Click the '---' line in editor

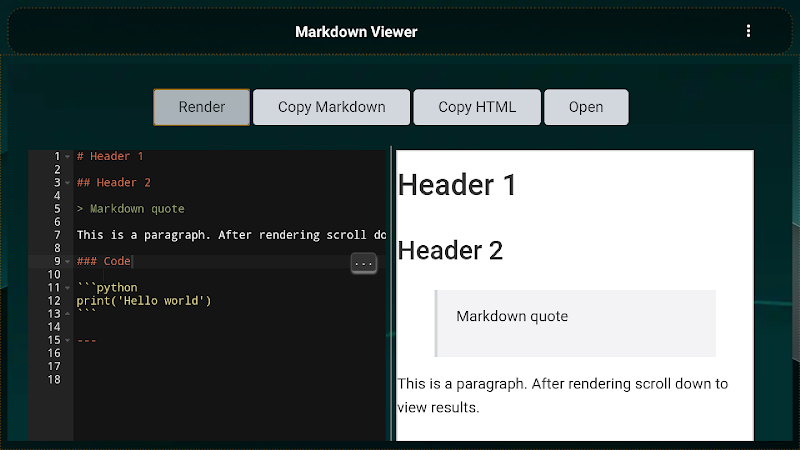87,340
